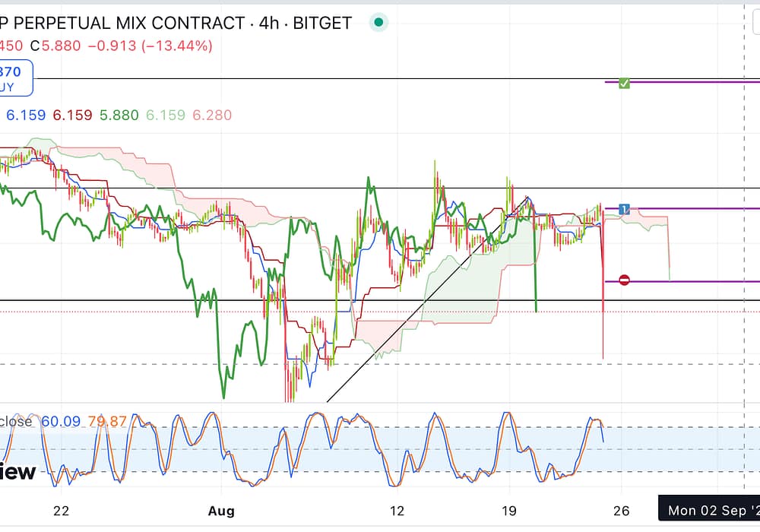
Task: Click the Ichimoku pink value 6.280
Action: tap(212, 116)
